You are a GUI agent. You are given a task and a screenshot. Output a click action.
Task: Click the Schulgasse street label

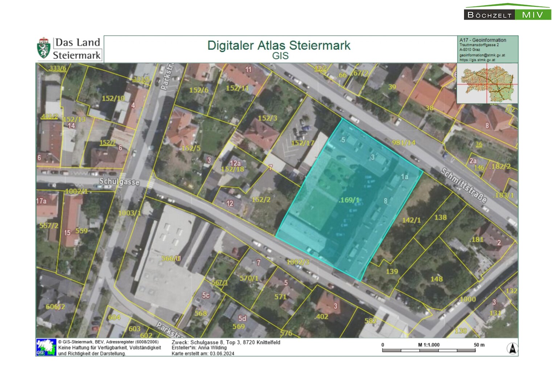(119, 181)
